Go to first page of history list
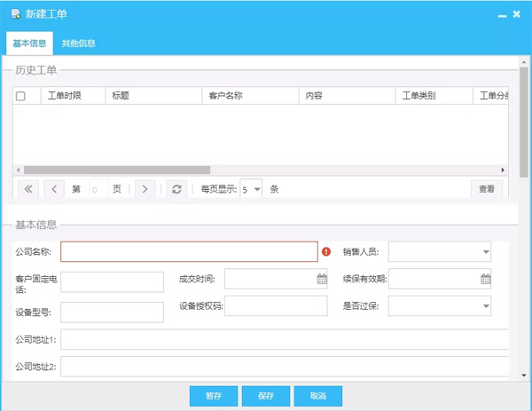532x411 pixels. 27,189
